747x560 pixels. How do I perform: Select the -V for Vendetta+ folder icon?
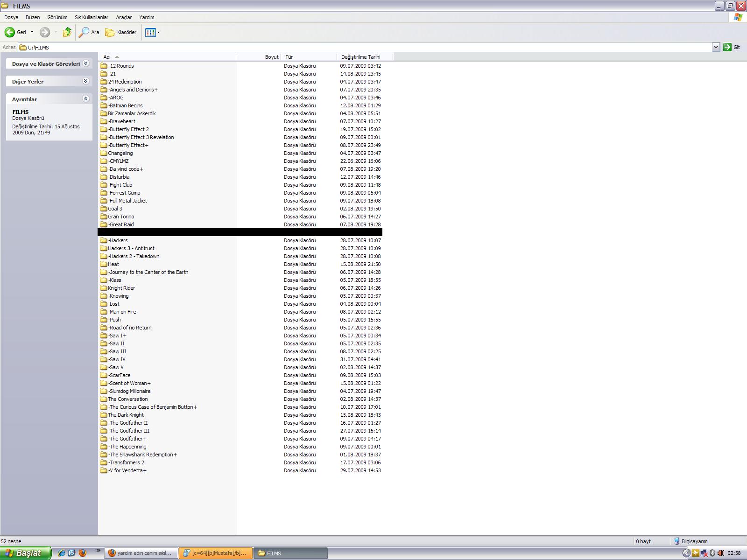point(104,470)
